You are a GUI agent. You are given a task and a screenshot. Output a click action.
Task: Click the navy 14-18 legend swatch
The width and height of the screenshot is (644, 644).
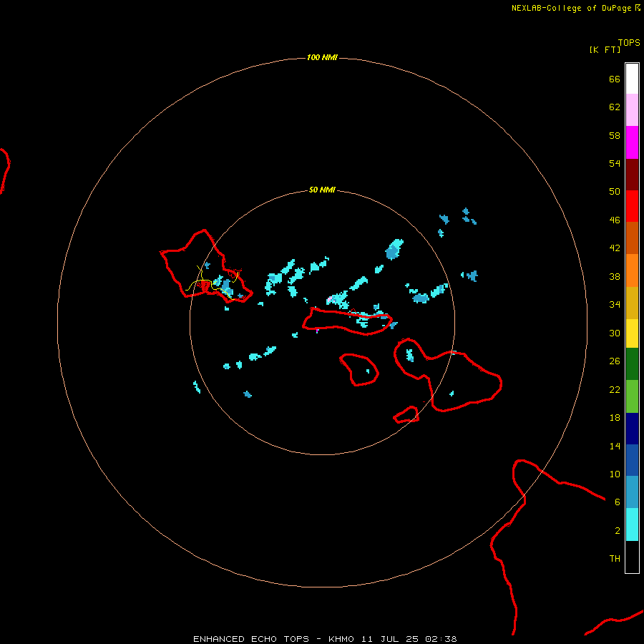632,429
